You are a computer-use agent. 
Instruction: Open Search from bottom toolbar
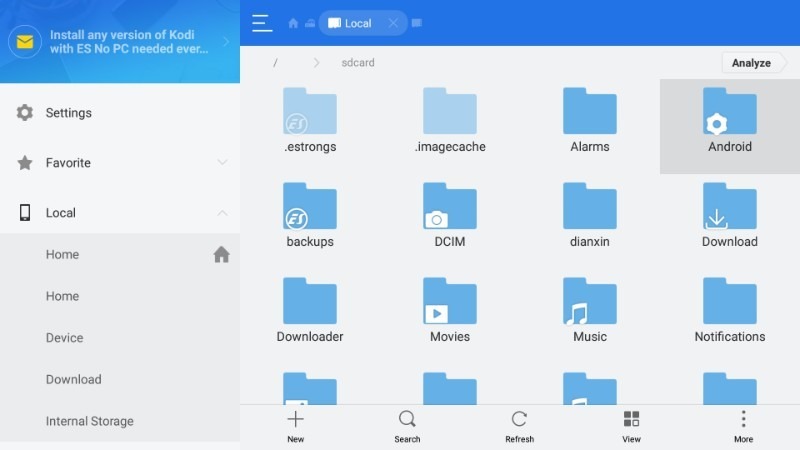[407, 427]
